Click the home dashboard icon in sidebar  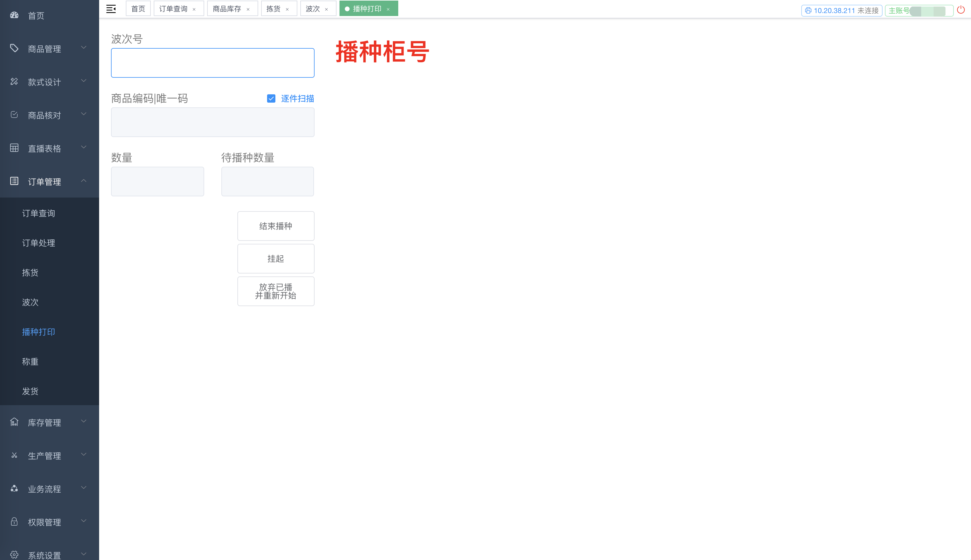[x=14, y=15]
